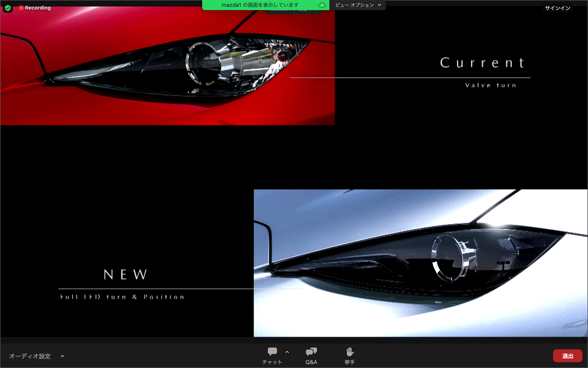
Task: Click the mazda1 screen sharing banner
Action: [x=260, y=5]
